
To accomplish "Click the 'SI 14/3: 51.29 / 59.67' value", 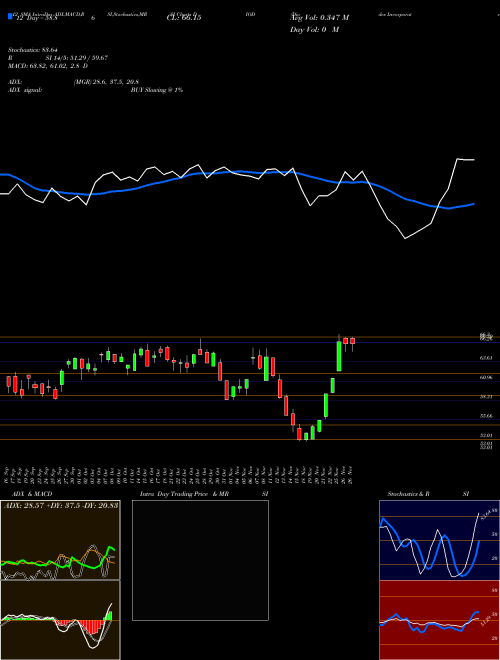I will click(x=77, y=58).
